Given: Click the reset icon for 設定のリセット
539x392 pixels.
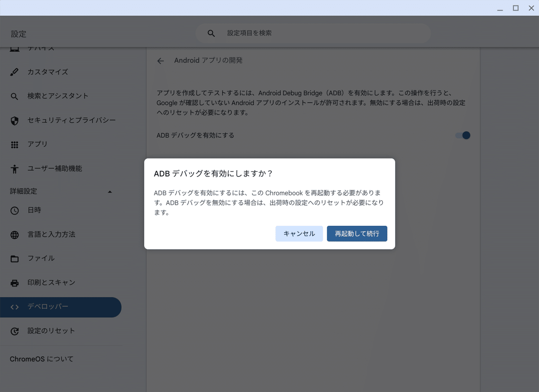Looking at the screenshot, I should pyautogui.click(x=14, y=331).
